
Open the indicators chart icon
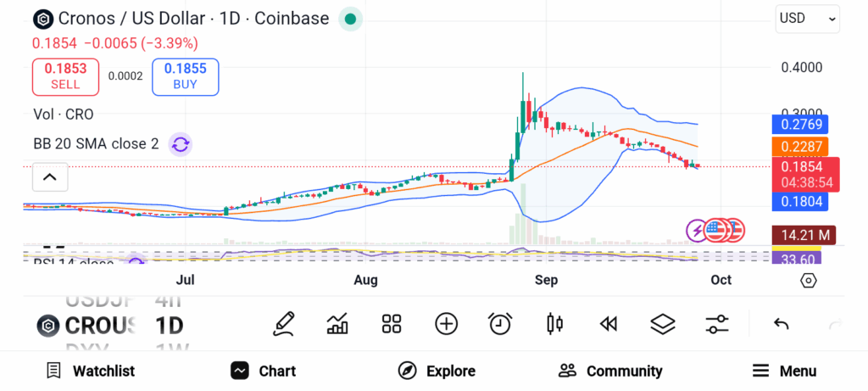[337, 323]
